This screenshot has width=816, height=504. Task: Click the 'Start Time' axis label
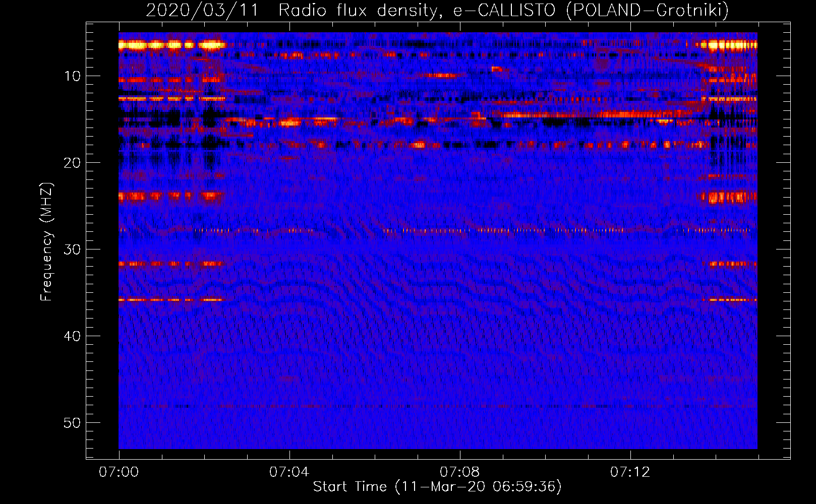[x=437, y=487]
